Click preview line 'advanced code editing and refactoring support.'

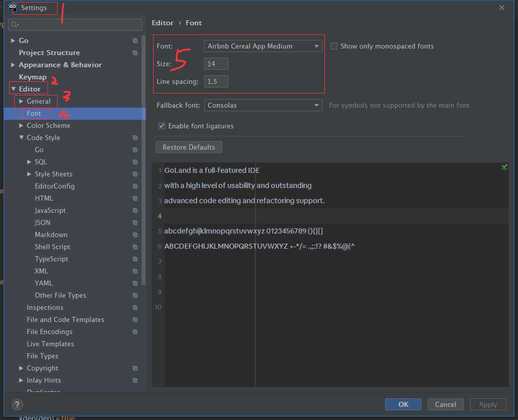coord(245,201)
